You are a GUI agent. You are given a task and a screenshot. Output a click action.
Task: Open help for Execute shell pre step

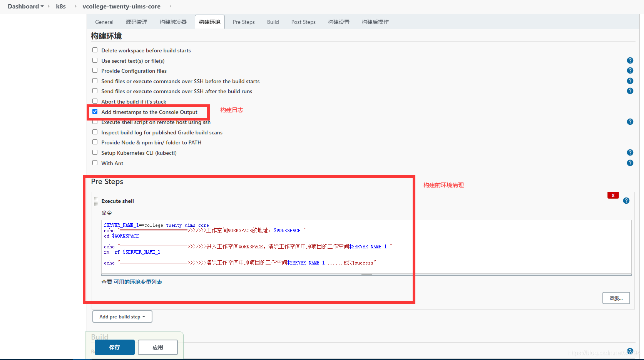pyautogui.click(x=626, y=201)
